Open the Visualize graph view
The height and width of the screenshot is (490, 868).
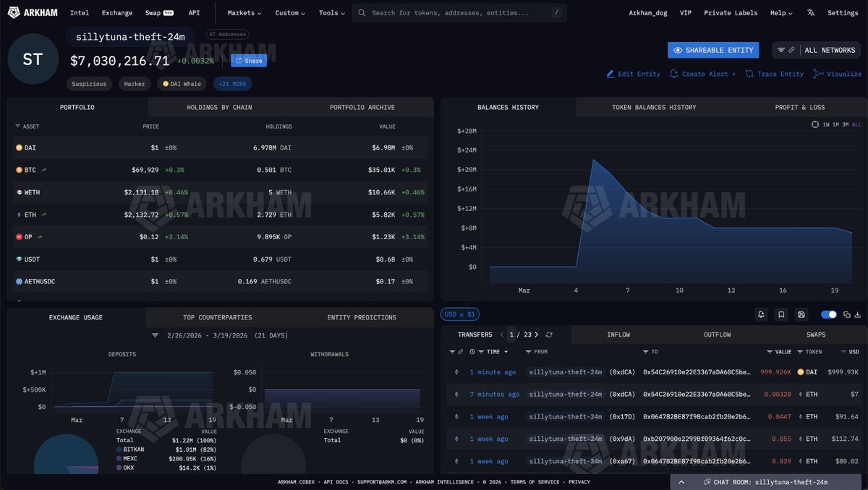[837, 74]
